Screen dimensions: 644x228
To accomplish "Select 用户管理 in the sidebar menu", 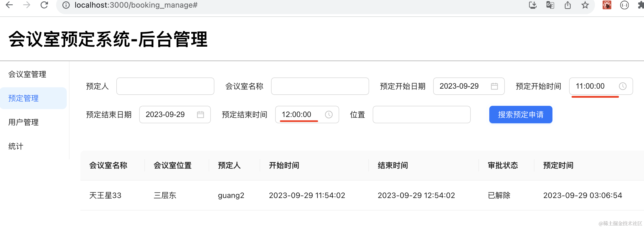I will click(x=23, y=122).
